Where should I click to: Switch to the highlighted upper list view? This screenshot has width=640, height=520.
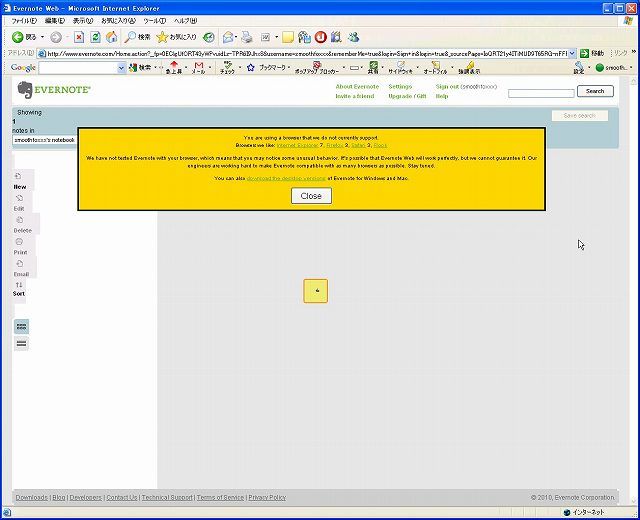(x=21, y=327)
